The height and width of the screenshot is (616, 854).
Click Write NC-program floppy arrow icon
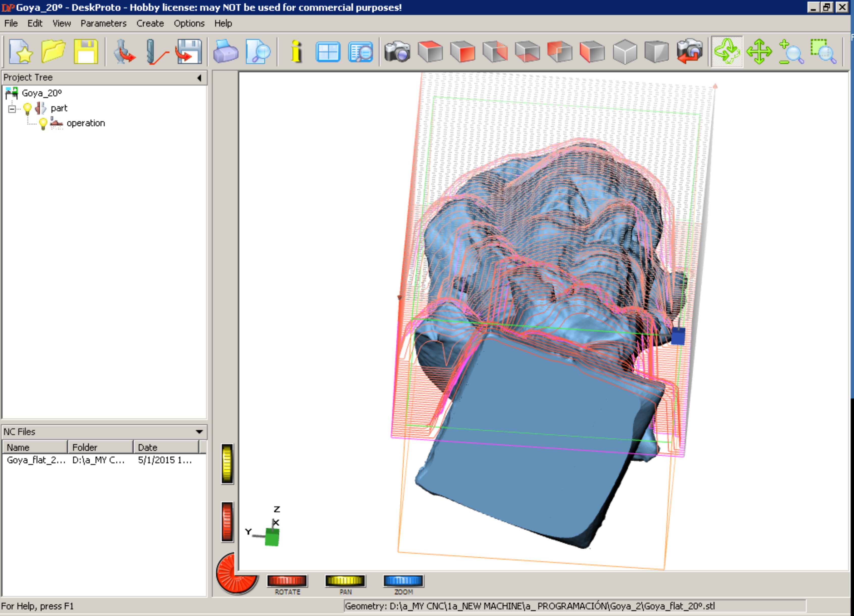(189, 51)
